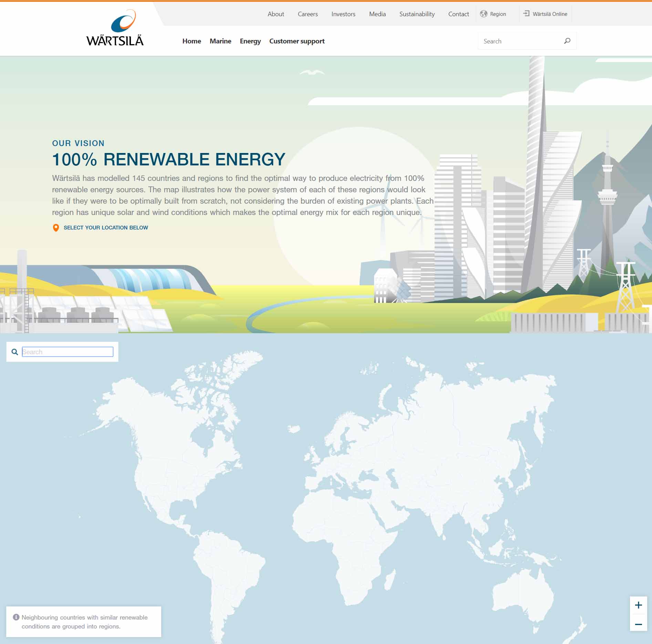Click the header search magnifier icon

coord(567,41)
